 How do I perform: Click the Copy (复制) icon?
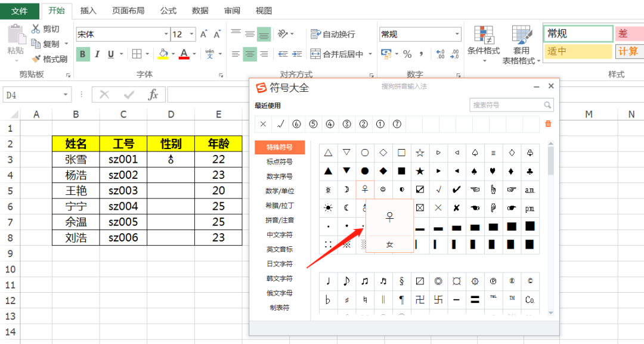tap(36, 44)
